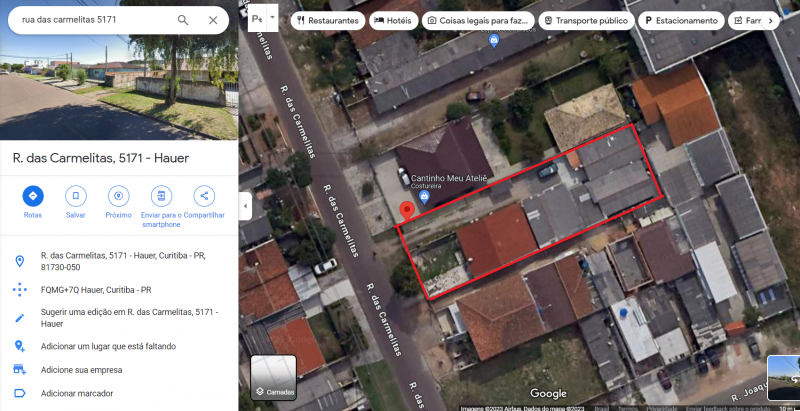This screenshot has height=411, width=800.
Task: Click Adicione sua empresa
Action: pyautogui.click(x=82, y=370)
